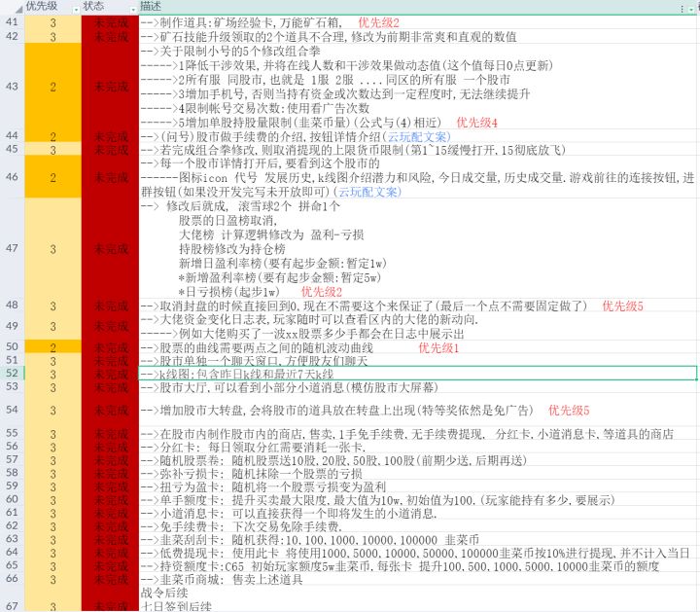Open the 状态 column filter dropdown
This screenshot has height=612, width=700.
[x=132, y=9]
